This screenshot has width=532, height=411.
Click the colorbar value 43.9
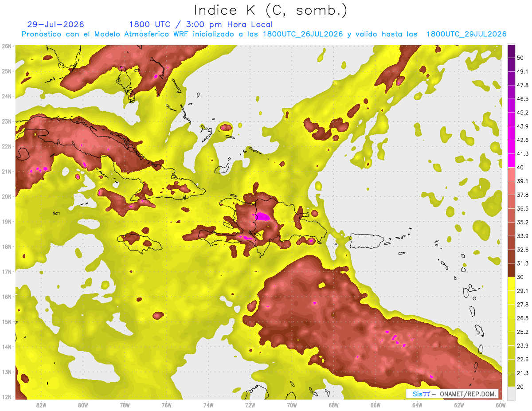point(523,126)
